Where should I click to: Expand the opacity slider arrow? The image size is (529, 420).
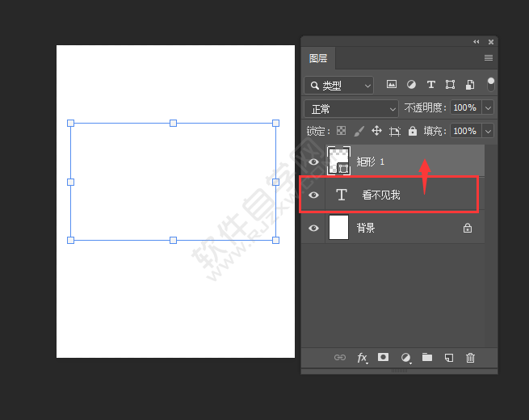488,108
